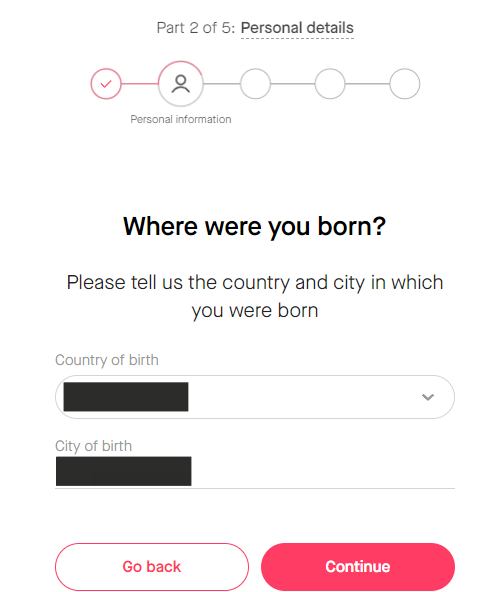
Task: Click the redacted city value text
Action: [123, 471]
